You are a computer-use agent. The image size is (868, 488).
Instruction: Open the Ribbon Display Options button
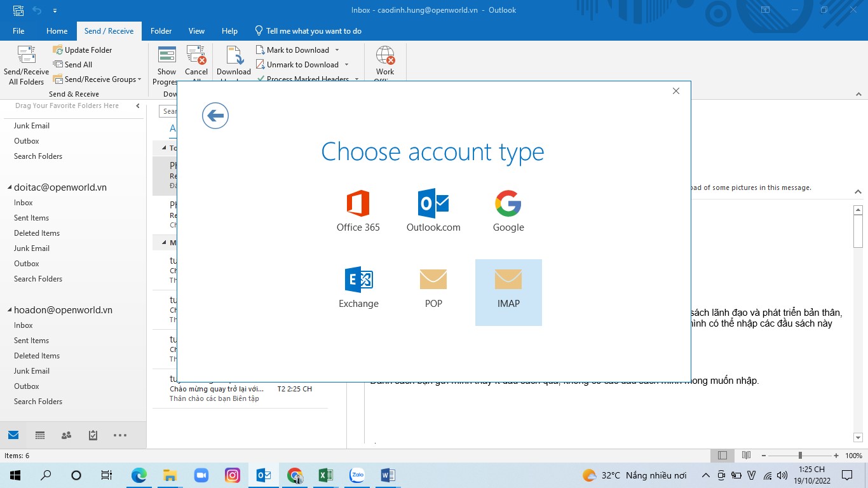tap(766, 10)
